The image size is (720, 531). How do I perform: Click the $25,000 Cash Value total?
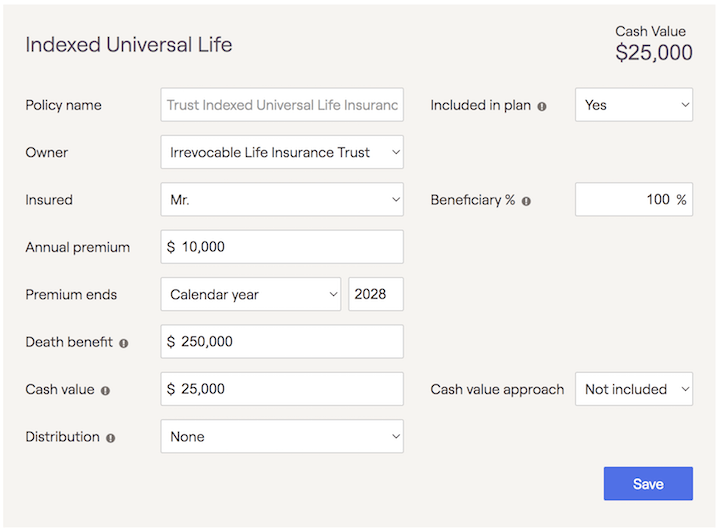coord(653,53)
